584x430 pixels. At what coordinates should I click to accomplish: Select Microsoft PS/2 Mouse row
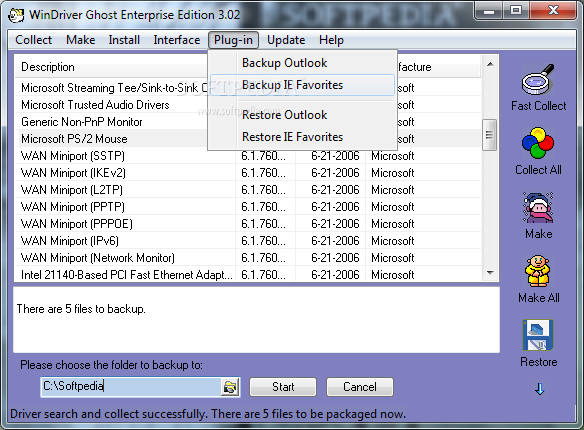[x=248, y=139]
